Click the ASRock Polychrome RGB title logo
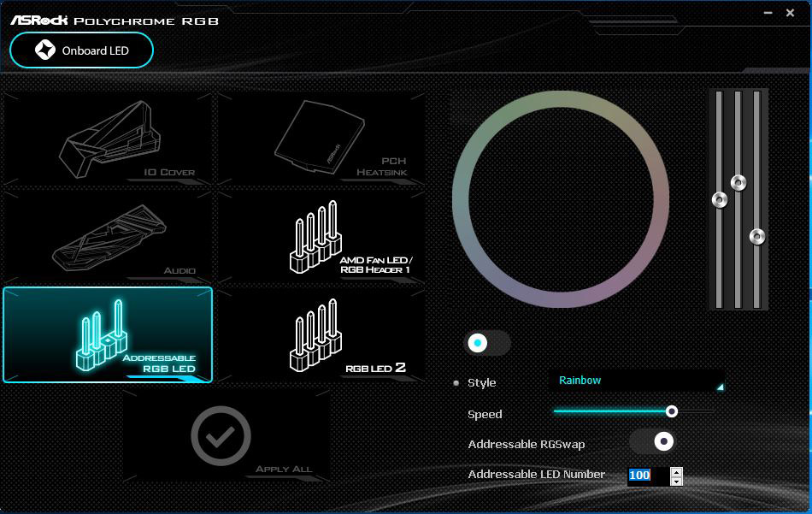The image size is (812, 514). (x=115, y=21)
